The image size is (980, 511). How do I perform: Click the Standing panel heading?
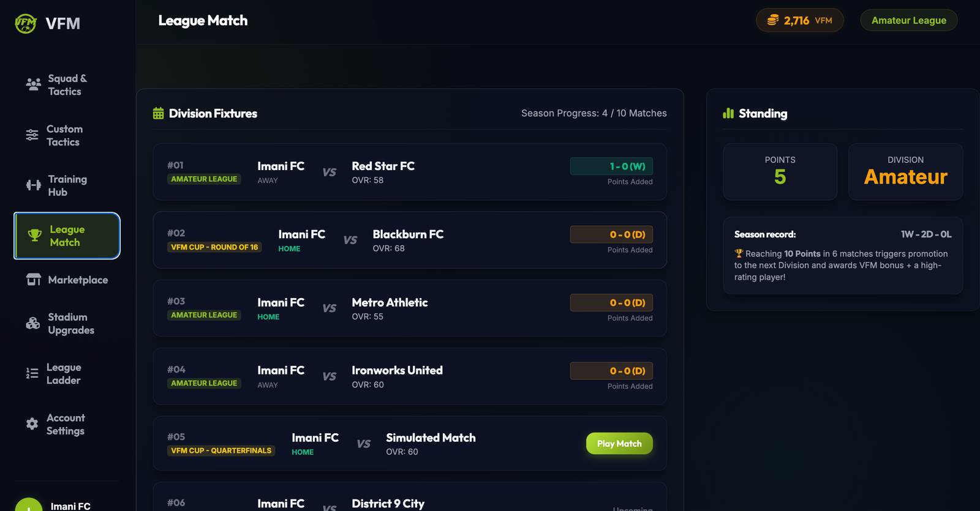(763, 113)
